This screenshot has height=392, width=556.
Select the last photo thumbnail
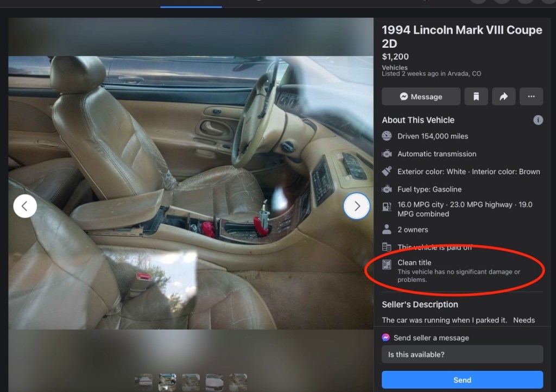tap(238, 382)
